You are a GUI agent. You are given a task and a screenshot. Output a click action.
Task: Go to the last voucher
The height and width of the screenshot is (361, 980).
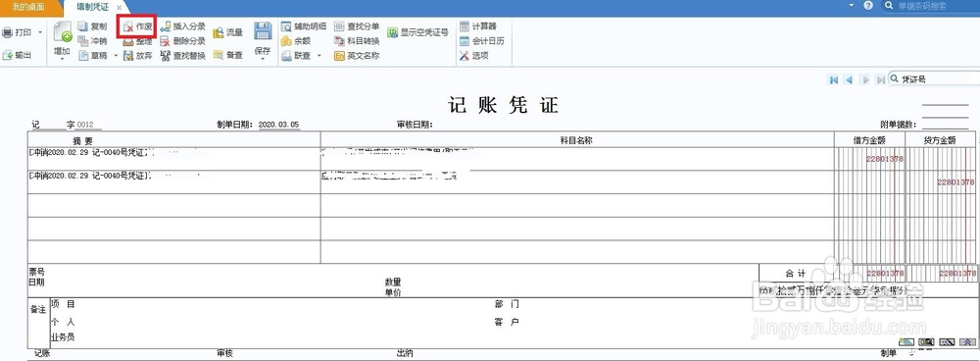click(880, 79)
